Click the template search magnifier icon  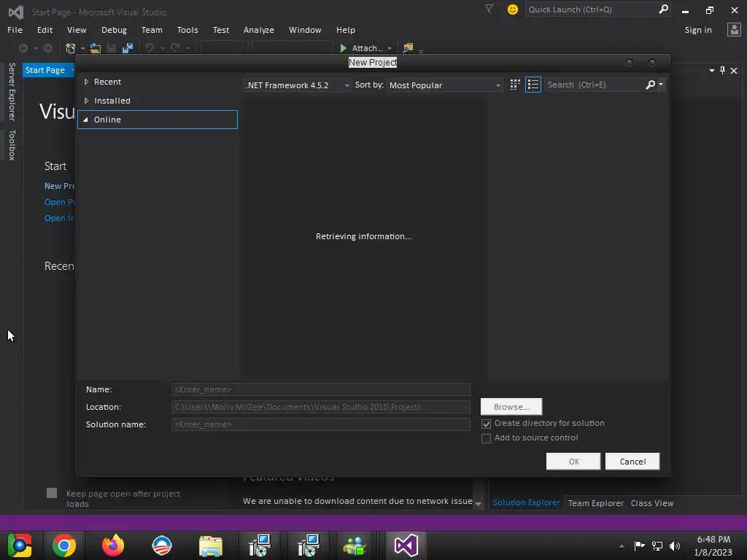[650, 85]
